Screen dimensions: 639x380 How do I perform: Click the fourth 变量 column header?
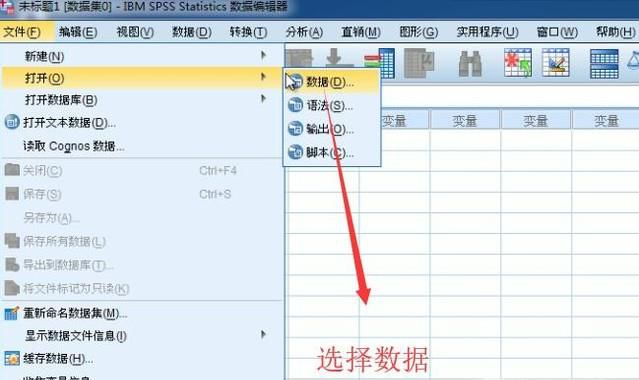606,120
